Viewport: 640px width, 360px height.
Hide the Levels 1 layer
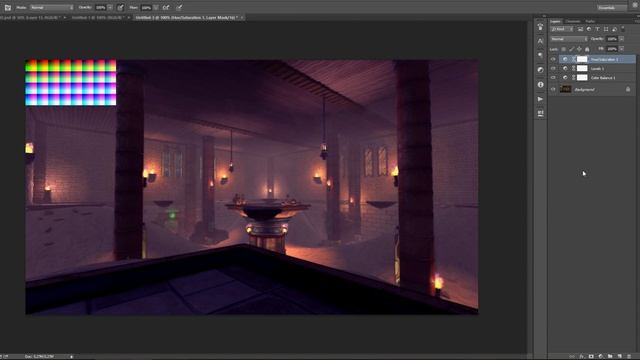coord(553,69)
